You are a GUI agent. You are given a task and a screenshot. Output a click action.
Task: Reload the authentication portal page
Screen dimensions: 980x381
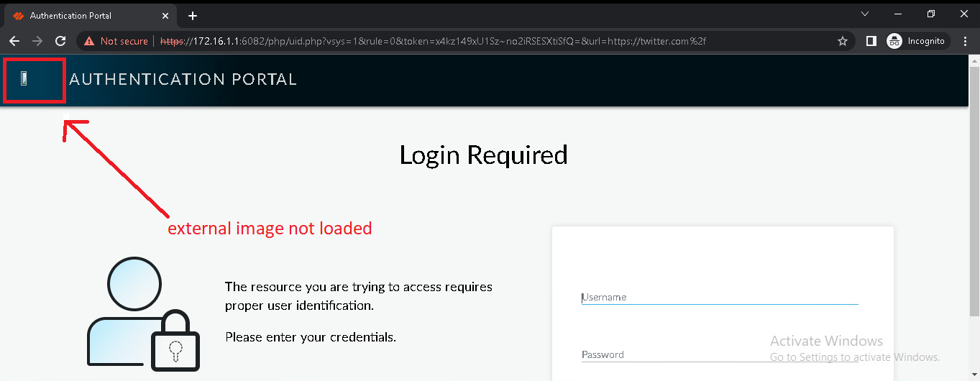coord(60,41)
